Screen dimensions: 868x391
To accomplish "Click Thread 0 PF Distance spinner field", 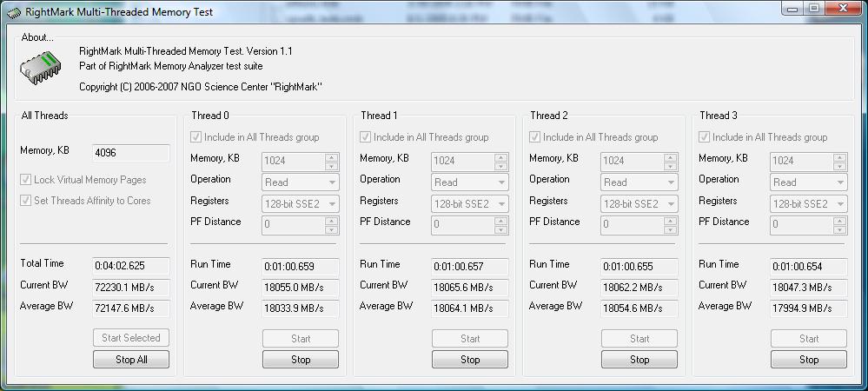I will [300, 224].
